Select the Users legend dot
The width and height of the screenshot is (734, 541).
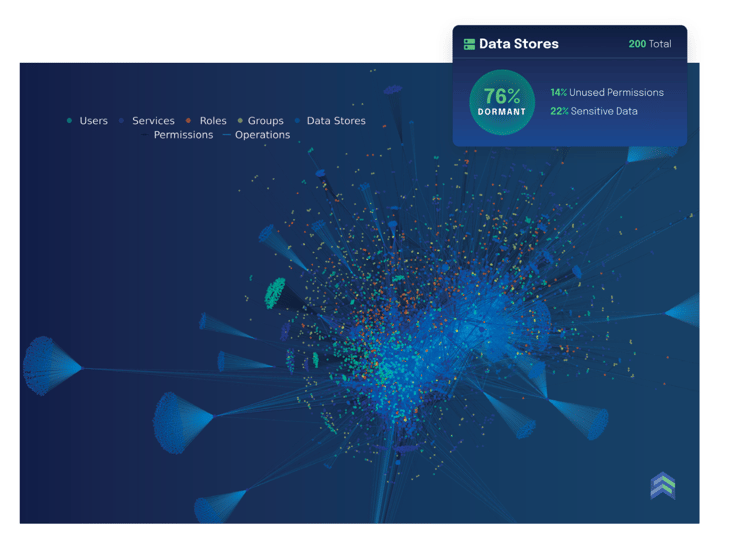69,121
